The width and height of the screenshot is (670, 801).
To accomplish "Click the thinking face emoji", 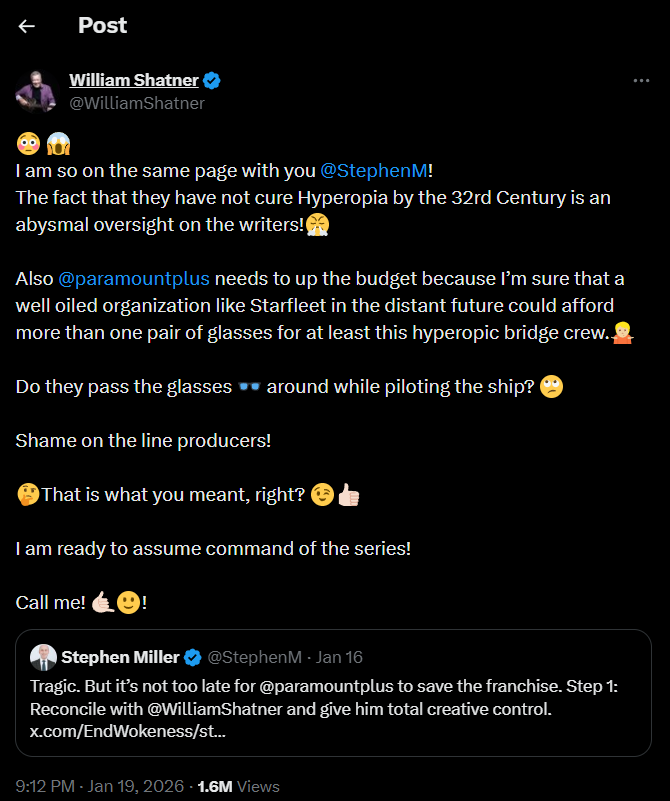I will (28, 494).
